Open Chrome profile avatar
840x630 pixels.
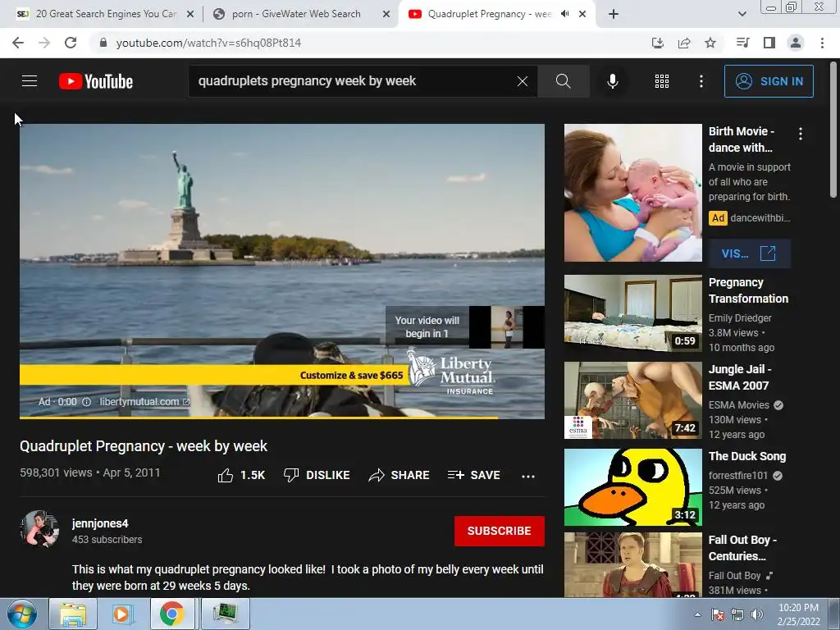(x=796, y=43)
